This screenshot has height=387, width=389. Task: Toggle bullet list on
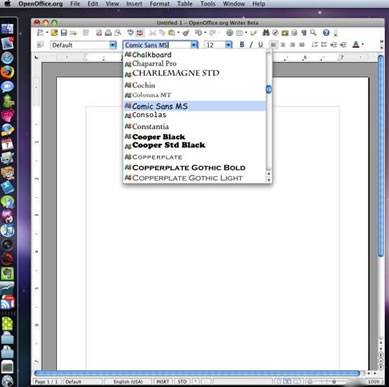324,45
